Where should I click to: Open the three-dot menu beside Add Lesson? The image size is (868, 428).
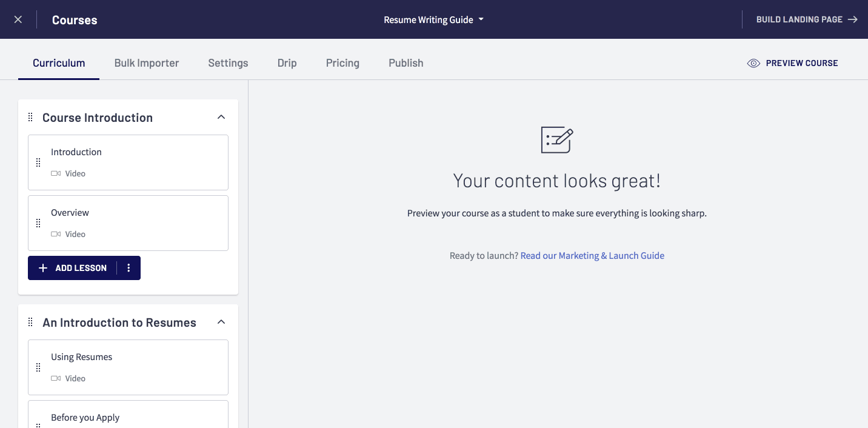[129, 268]
